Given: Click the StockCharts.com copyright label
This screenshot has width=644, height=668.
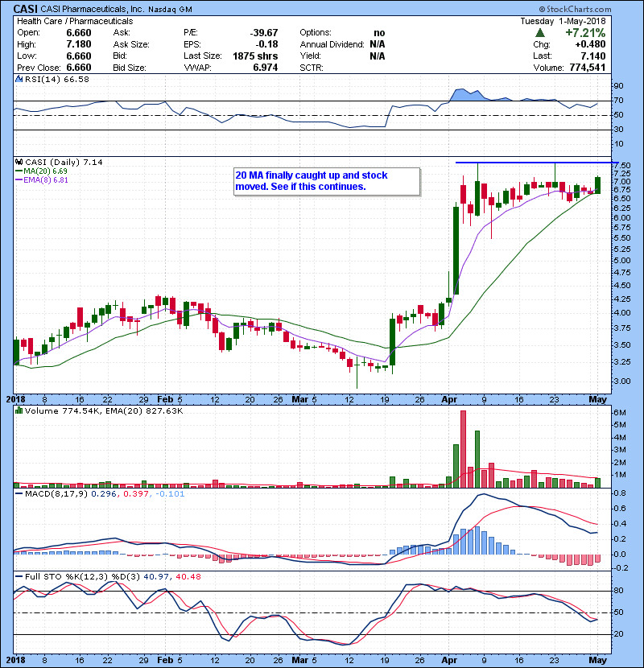Looking at the screenshot, I should [x=575, y=9].
